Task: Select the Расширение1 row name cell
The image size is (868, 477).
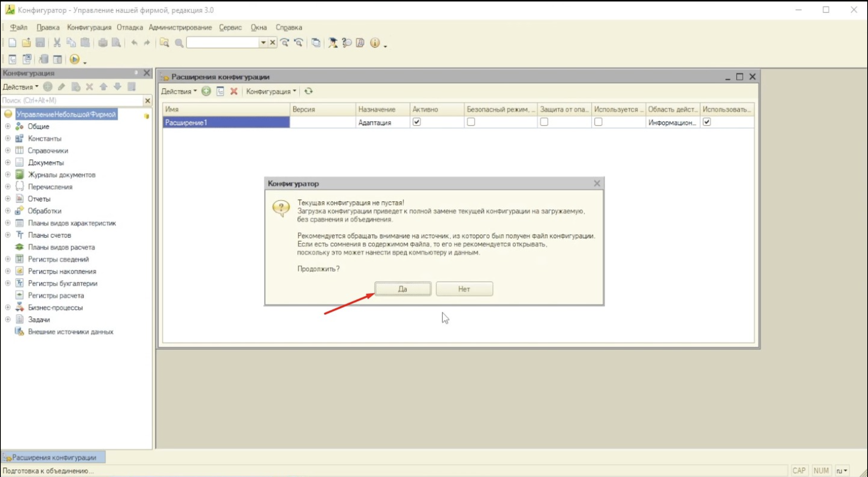Action: [x=226, y=122]
